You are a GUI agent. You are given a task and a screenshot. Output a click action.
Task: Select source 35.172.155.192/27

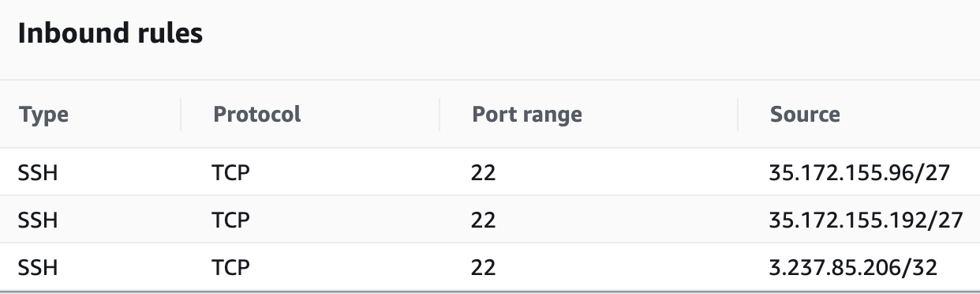coord(866,220)
